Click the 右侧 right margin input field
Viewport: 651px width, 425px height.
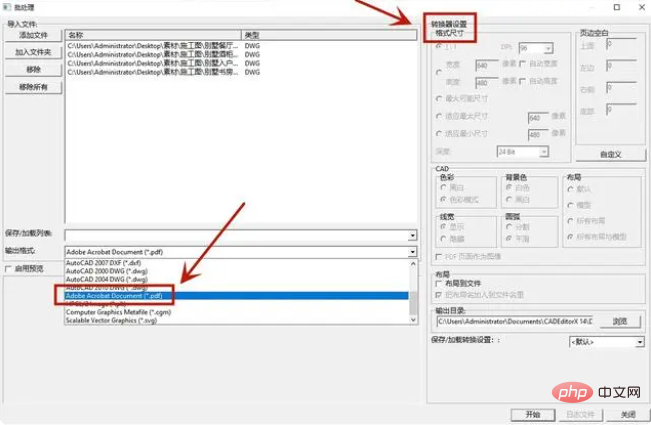click(x=621, y=88)
